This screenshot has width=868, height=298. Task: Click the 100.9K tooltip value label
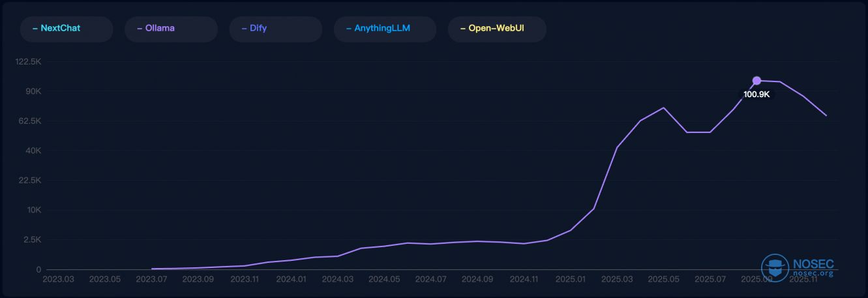pyautogui.click(x=756, y=95)
